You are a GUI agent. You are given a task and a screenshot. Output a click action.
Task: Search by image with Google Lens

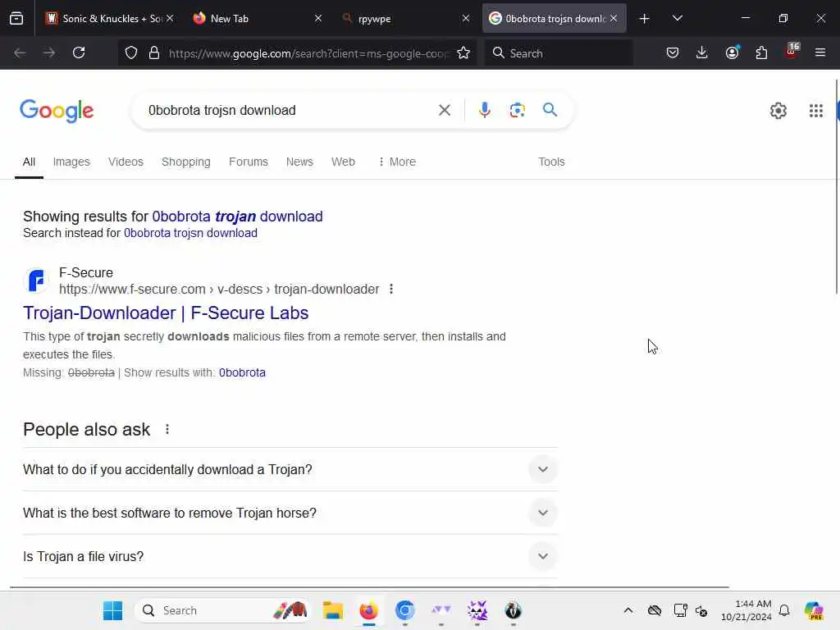517,111
